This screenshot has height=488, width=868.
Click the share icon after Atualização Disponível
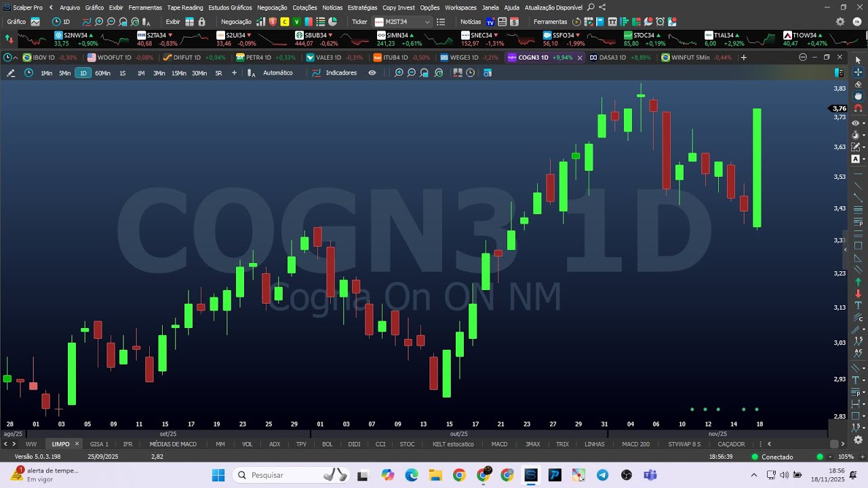pyautogui.click(x=602, y=7)
